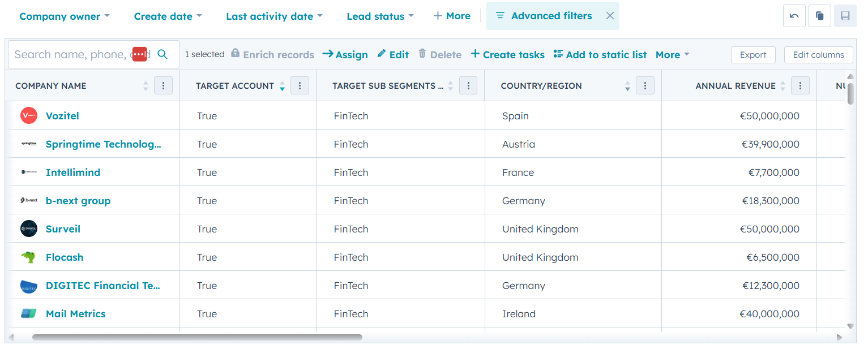Click Add to static list
This screenshot has height=345, width=868.
(x=600, y=55)
